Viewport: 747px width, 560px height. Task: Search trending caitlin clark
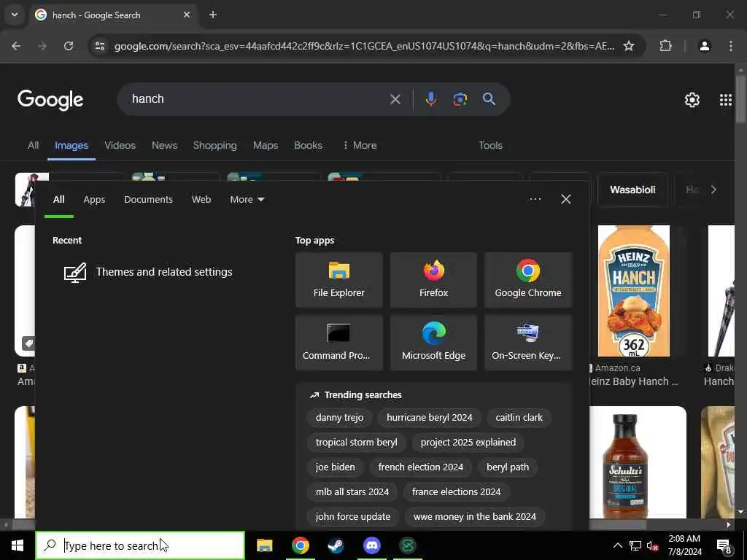click(519, 418)
